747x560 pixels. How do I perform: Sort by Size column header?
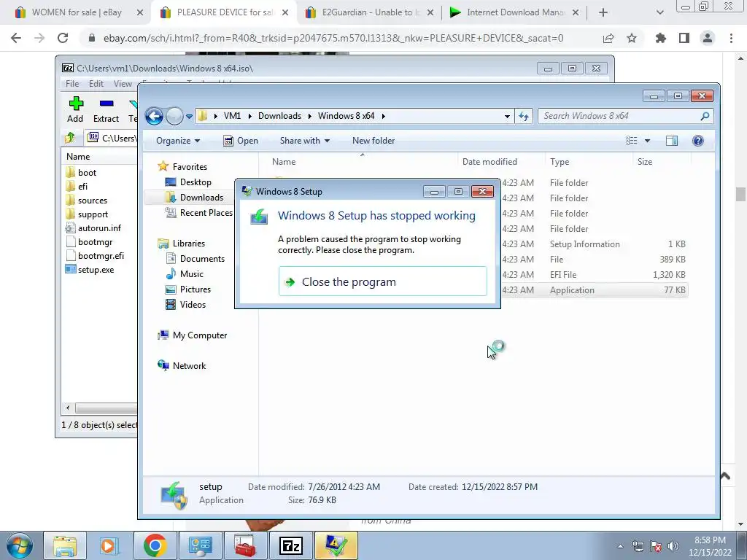[x=645, y=162]
